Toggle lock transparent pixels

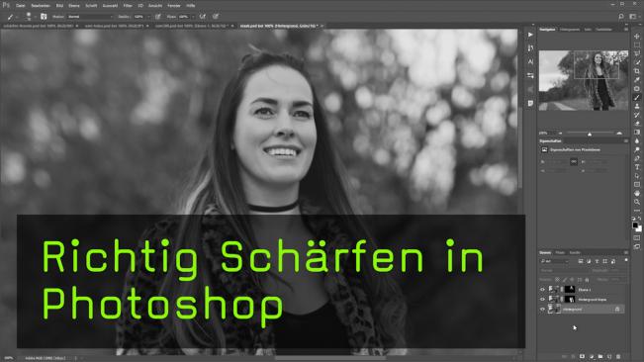pyautogui.click(x=557, y=280)
